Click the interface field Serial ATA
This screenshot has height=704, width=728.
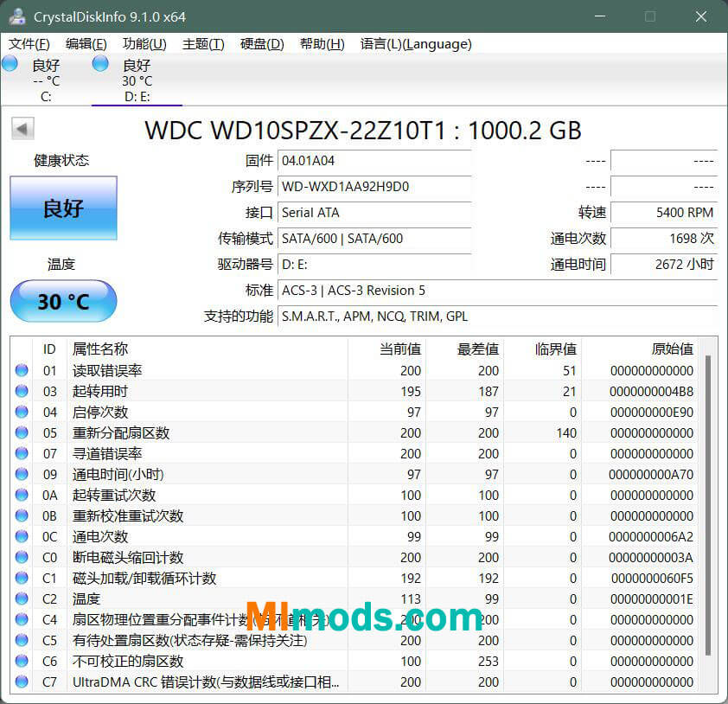374,213
